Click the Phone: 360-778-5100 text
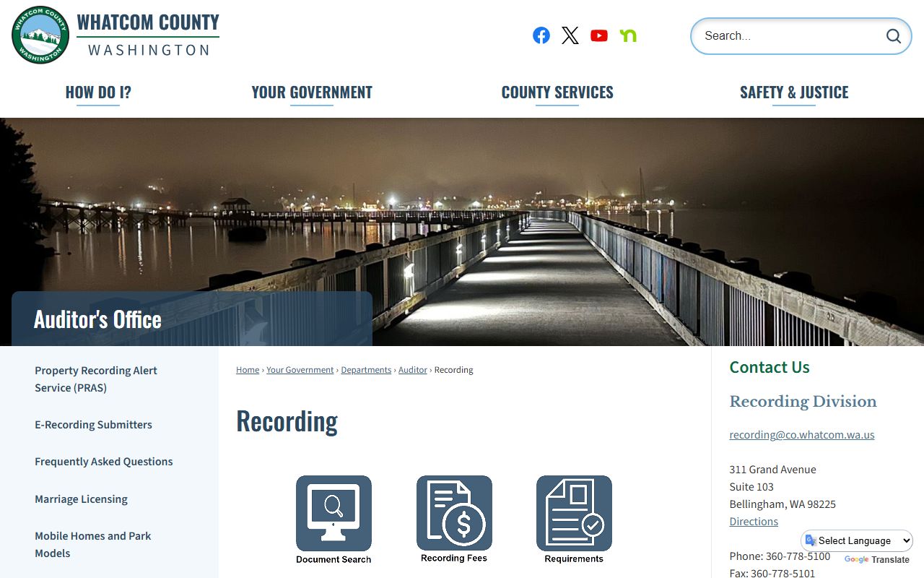Viewport: 924px width, 578px height. pyautogui.click(x=780, y=556)
